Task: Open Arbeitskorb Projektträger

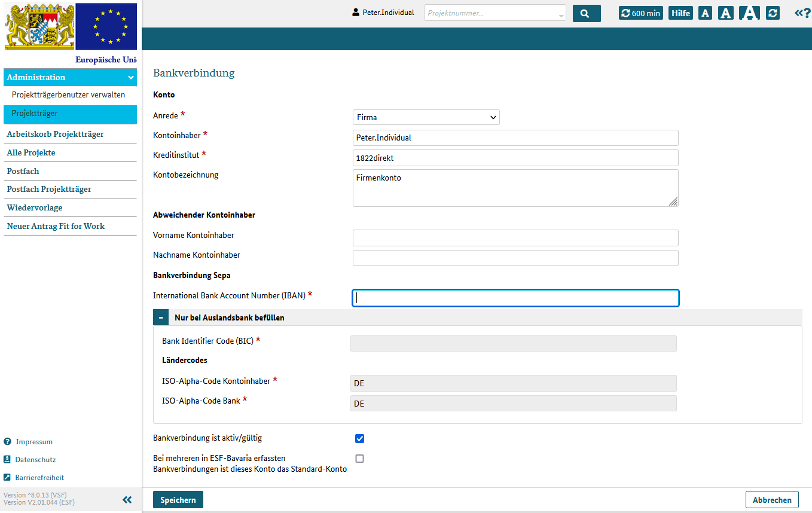Action: point(55,135)
